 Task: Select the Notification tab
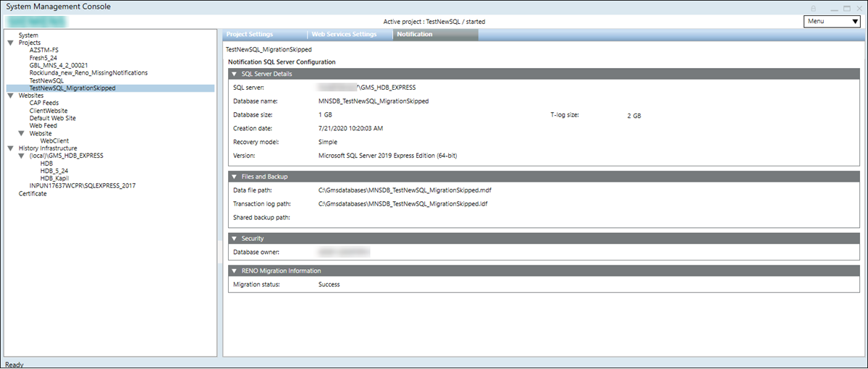tap(414, 34)
